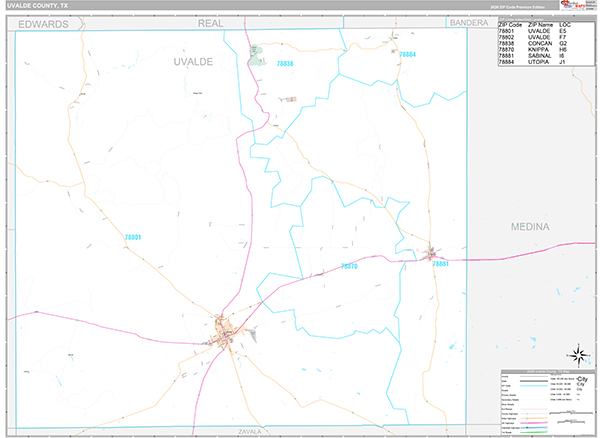Image resolution: width=600 pixels, height=438 pixels.
Task: Click the 78881 ZIP label near Sabinal
Action: click(x=441, y=264)
